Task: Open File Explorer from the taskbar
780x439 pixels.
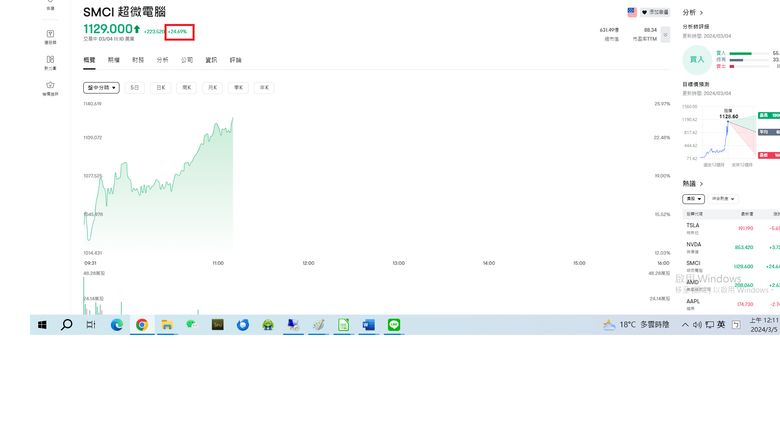Action: click(167, 325)
